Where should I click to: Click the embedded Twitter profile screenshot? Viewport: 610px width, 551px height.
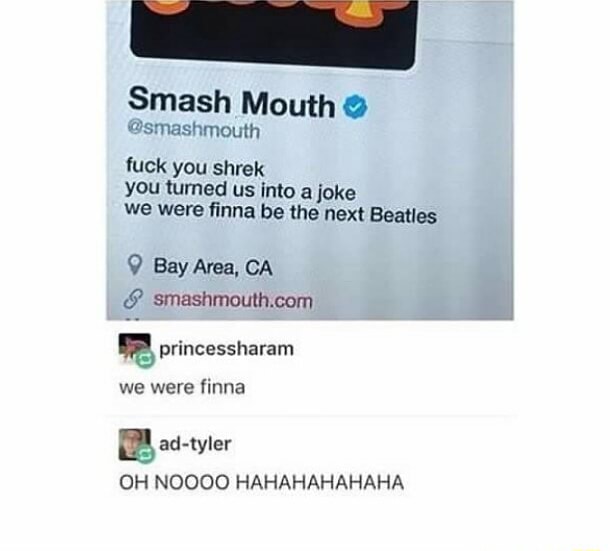point(310,160)
